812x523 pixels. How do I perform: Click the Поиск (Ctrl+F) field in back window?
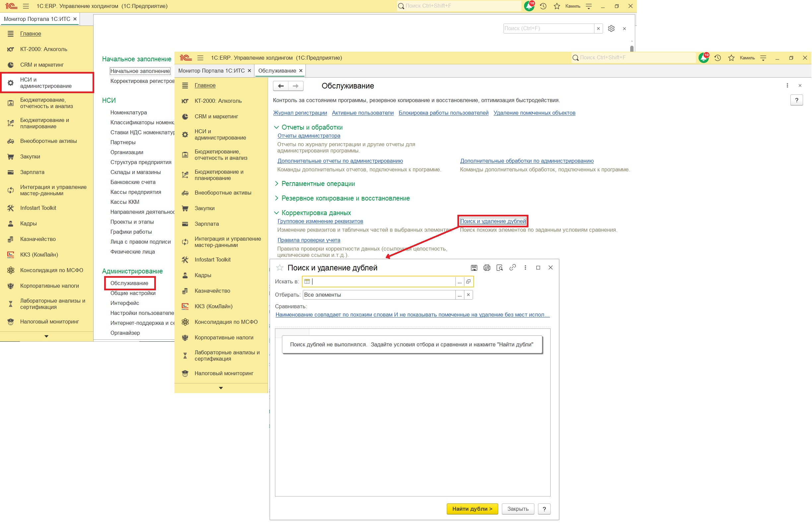point(549,29)
